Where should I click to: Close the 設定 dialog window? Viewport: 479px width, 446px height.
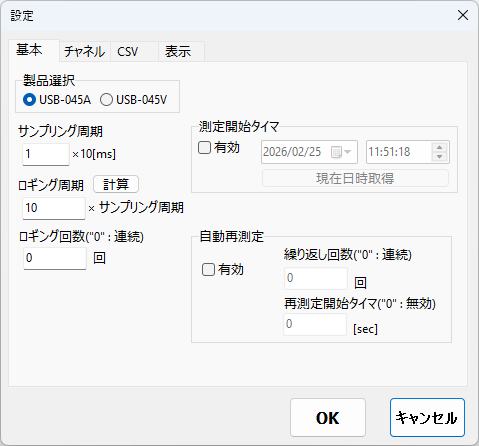tap(463, 15)
